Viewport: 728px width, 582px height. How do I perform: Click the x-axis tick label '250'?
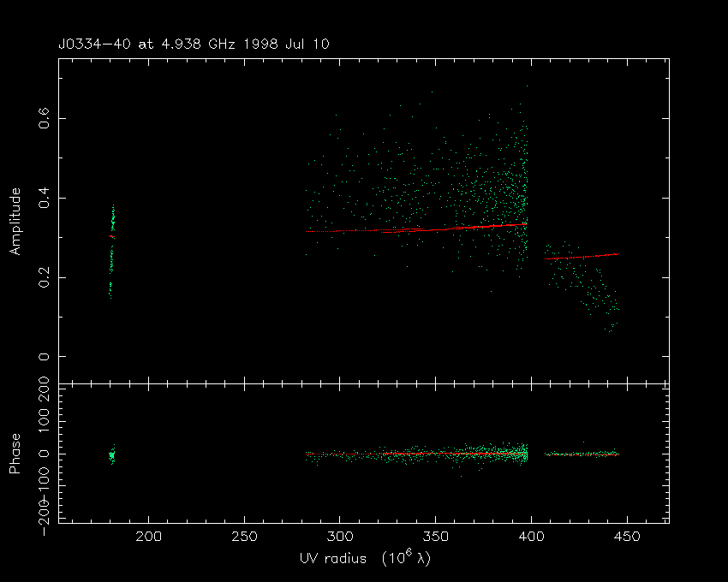(244, 537)
